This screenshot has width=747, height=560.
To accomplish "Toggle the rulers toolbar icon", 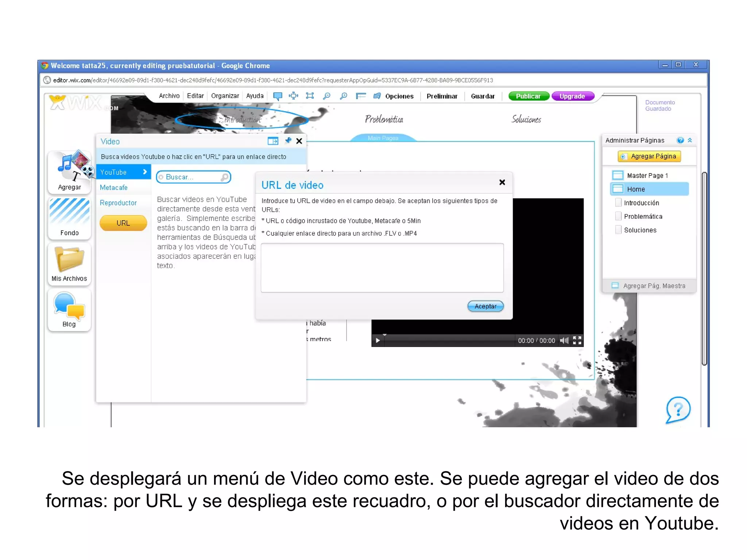I will [x=361, y=96].
